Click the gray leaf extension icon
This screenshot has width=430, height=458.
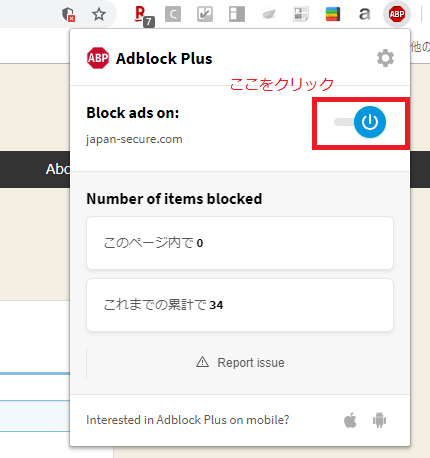pos(269,14)
